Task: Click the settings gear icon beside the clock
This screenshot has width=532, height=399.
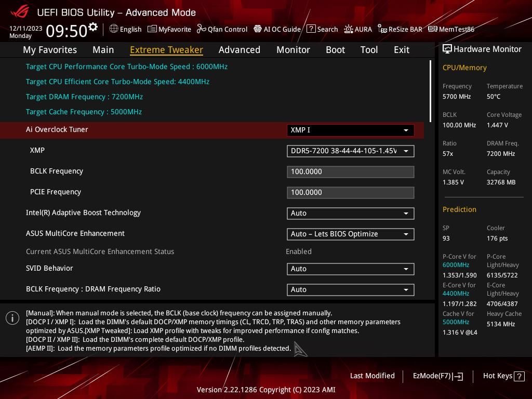Action: 93,26
